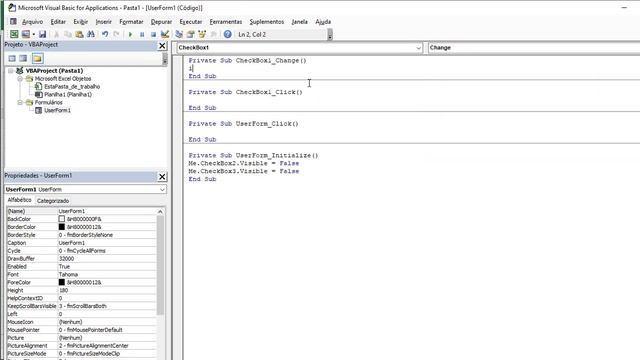Image resolution: width=640 pixels, height=360 pixels.
Task: Select the Font property value Tahoma
Action: click(107, 275)
